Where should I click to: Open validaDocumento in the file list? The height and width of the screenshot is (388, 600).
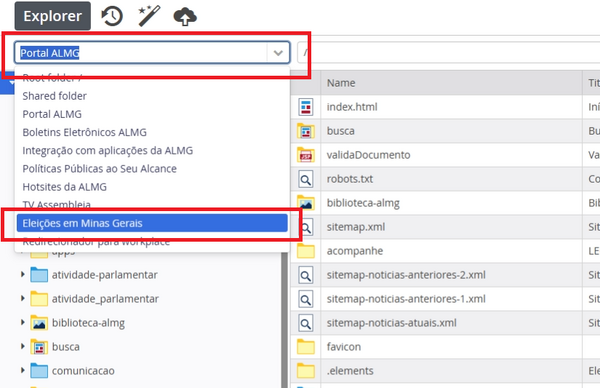point(368,155)
